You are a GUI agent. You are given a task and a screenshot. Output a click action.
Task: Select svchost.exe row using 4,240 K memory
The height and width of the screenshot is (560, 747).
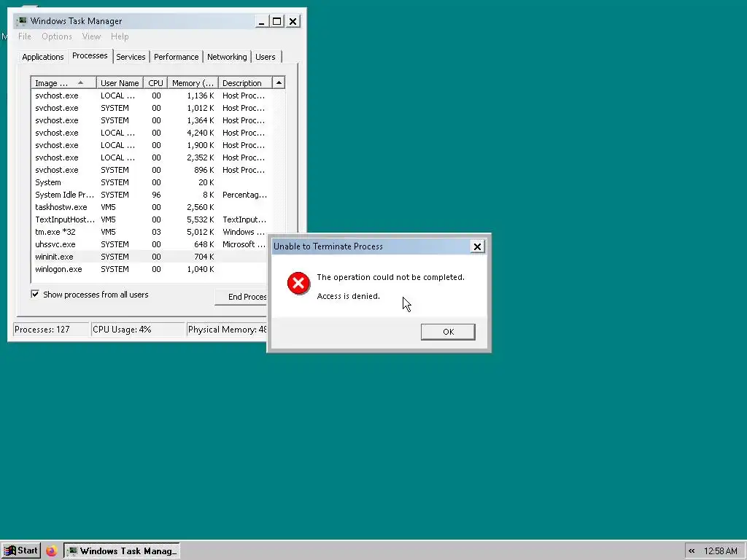(x=150, y=133)
